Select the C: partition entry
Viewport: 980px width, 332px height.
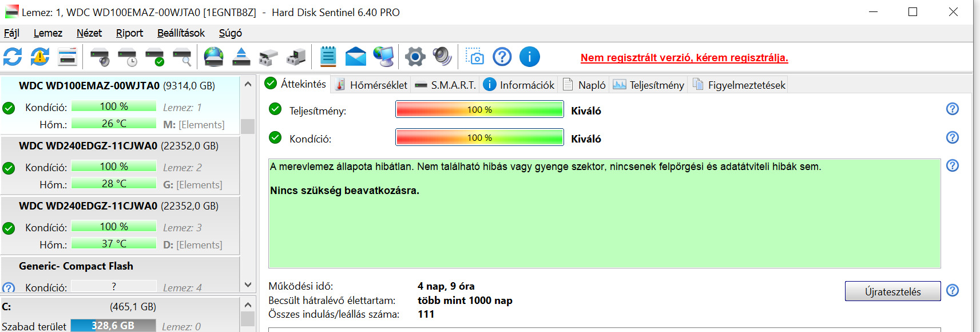[120, 315]
